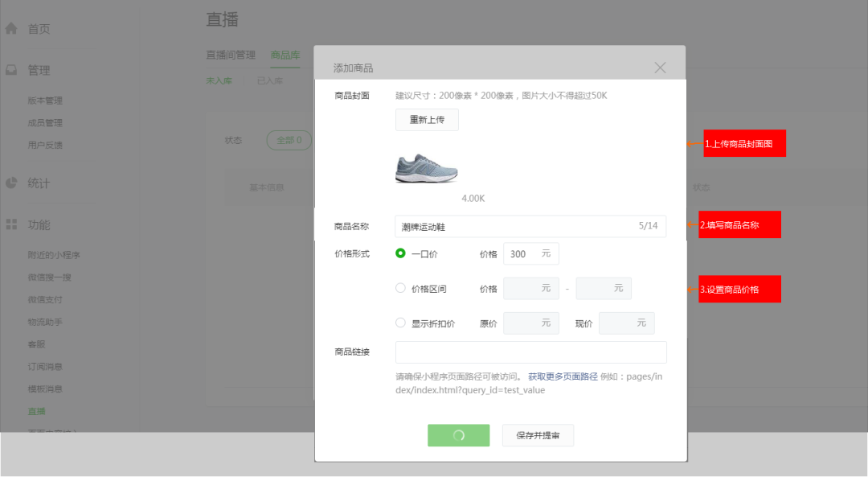Click the 功能 features grid icon in sidebar

coord(10,224)
